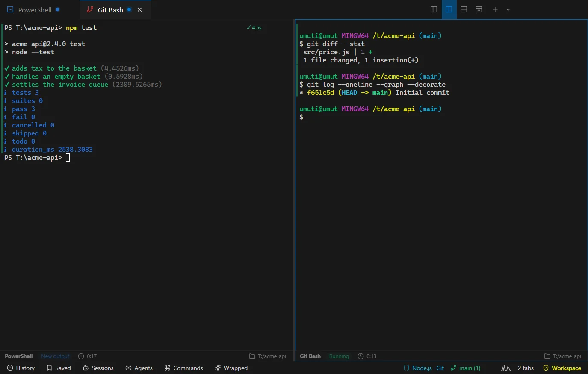Focus the empty Git Bash prompt line
The image size is (588, 374).
[x=301, y=117]
